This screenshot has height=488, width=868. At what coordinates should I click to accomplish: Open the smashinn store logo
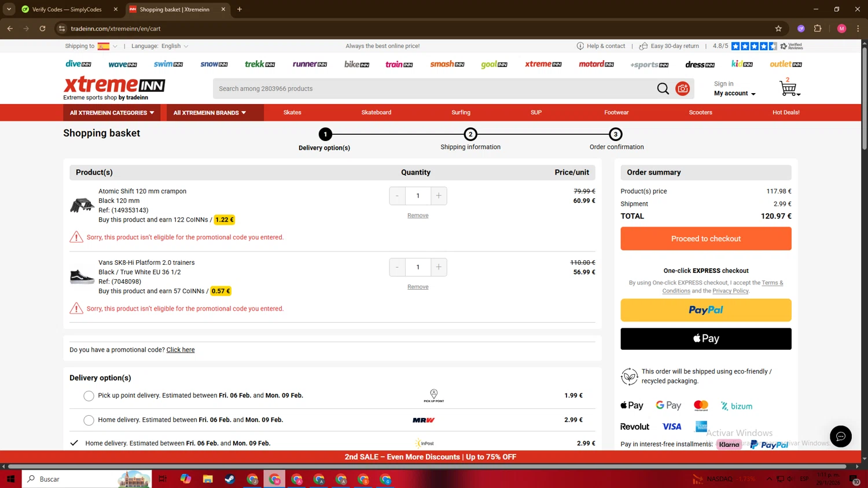[447, 64]
